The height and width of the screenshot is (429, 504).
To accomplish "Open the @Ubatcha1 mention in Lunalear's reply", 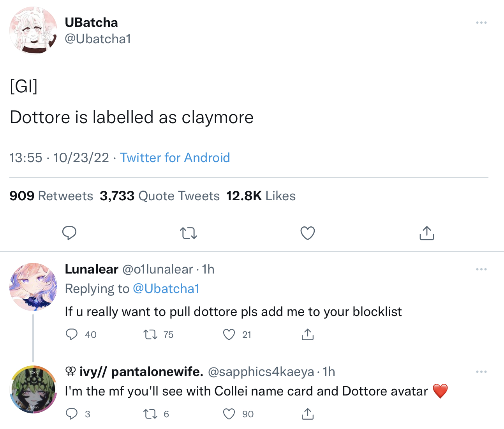I will [x=166, y=289].
